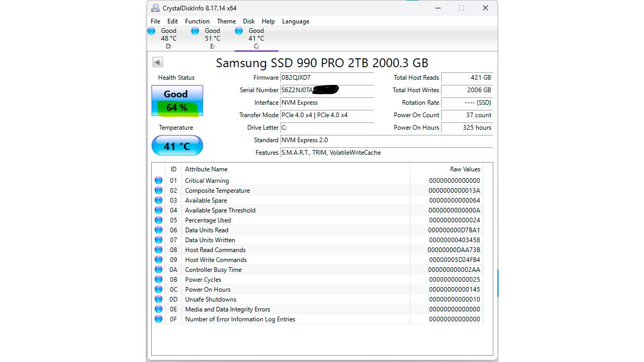Click status orb for Host Read Commands

click(x=159, y=250)
